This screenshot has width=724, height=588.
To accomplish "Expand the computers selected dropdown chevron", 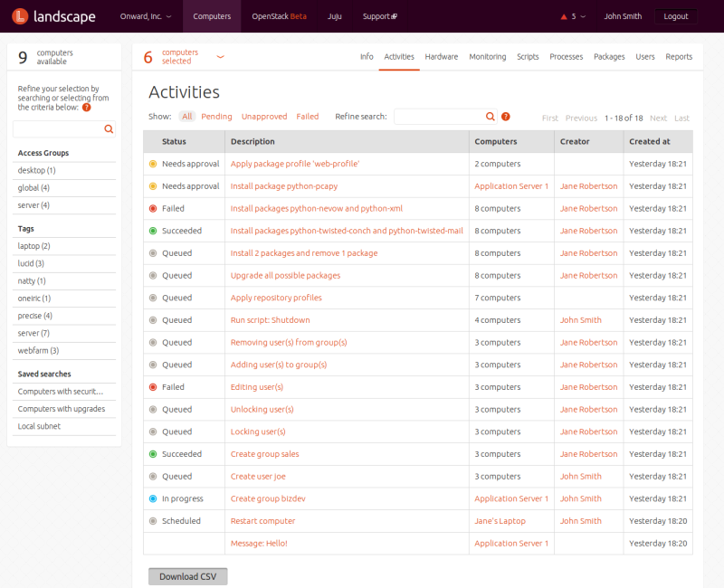I will (220, 57).
